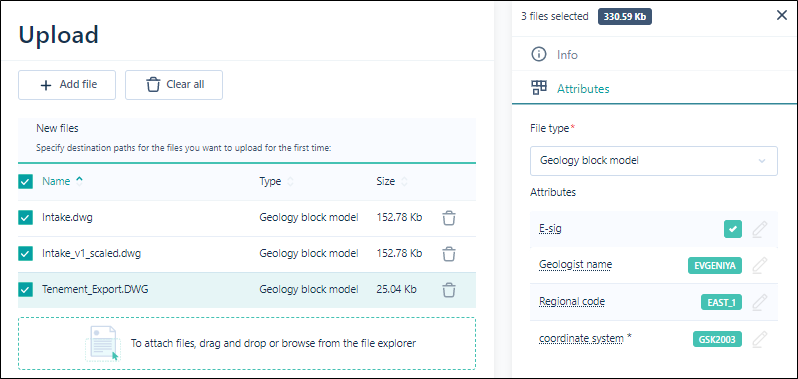Uncheck the Intake.dwg checkbox
The width and height of the screenshot is (798, 379).
(x=25, y=218)
